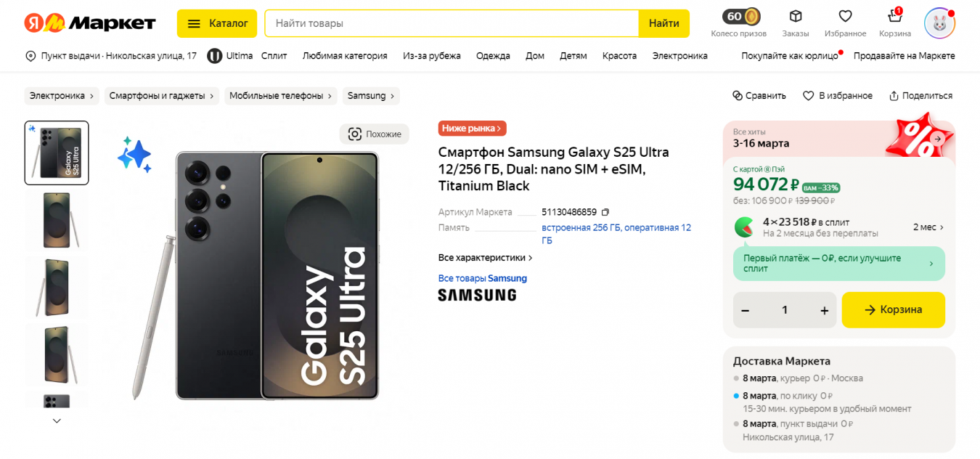Open the Каталог menu
This screenshot has width=980, height=459.
[x=217, y=23]
